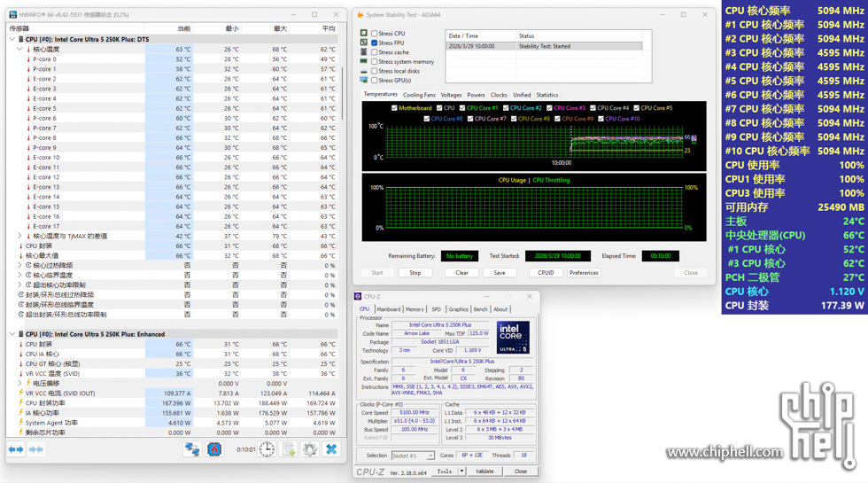Image resolution: width=868 pixels, height=483 pixels.
Task: Click the blue X close sensors icon
Action: [331, 449]
